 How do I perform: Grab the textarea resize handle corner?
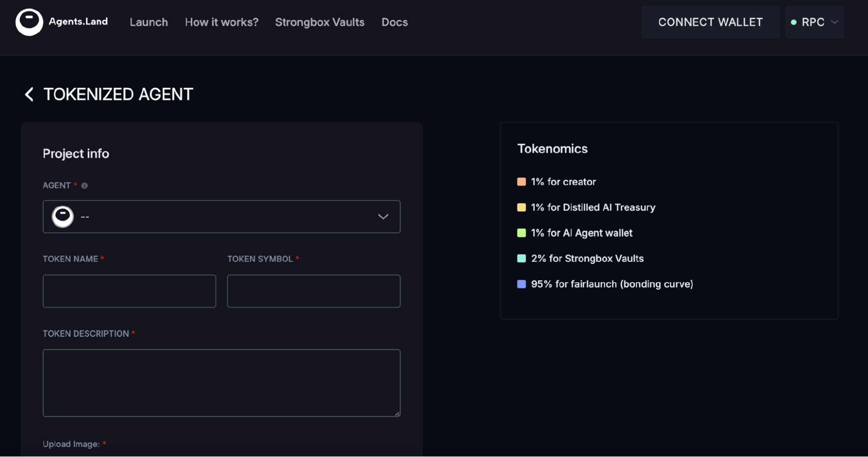coord(397,414)
